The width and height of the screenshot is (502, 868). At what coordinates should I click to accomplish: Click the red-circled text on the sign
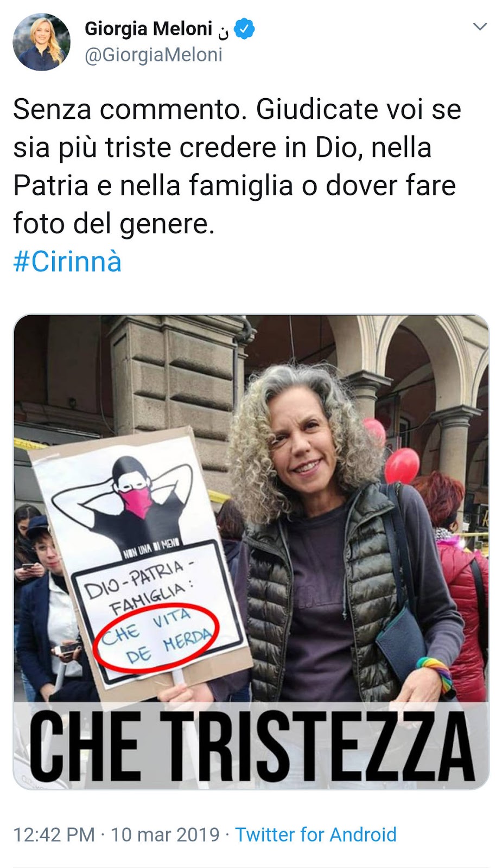pyautogui.click(x=156, y=636)
